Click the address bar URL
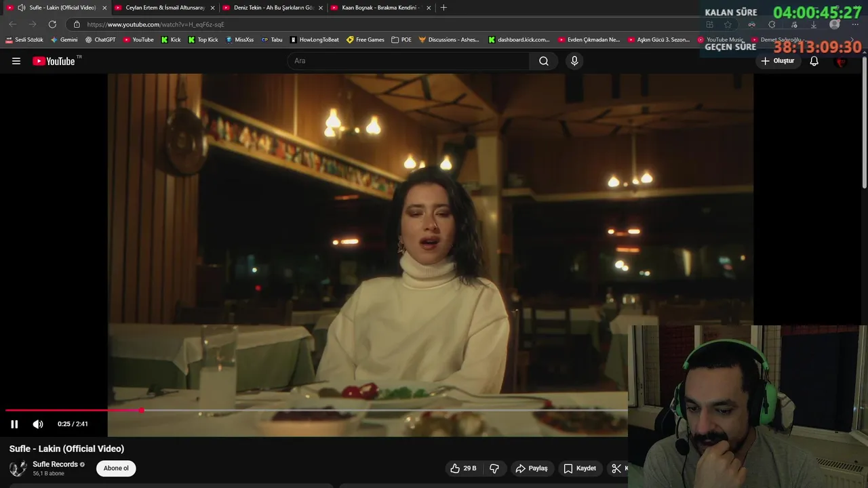This screenshot has width=868, height=488. [155, 24]
